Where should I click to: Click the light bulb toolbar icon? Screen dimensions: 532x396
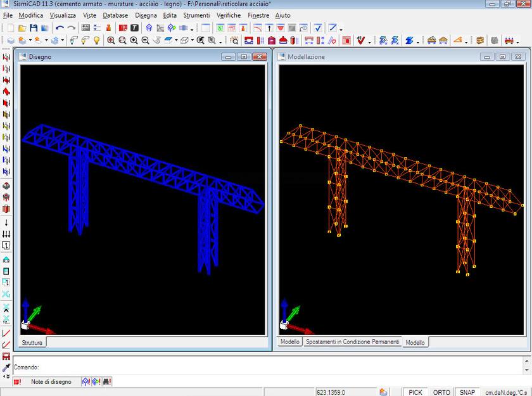(96, 41)
